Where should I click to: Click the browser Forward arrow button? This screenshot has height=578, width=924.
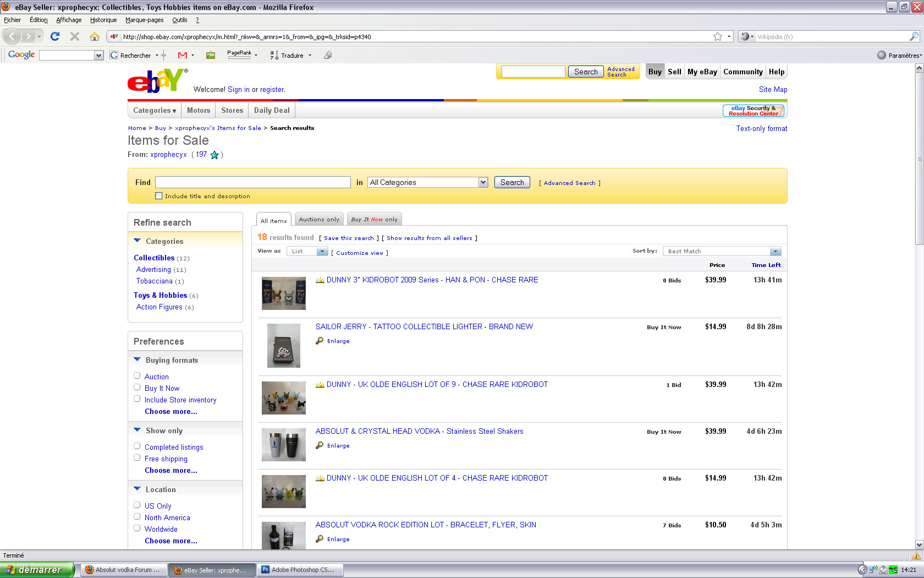29,36
